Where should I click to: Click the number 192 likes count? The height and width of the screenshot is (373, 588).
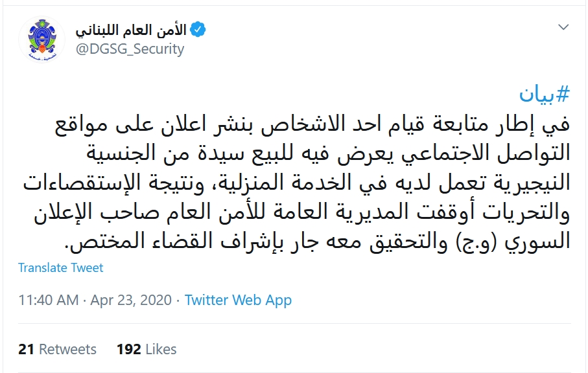click(129, 350)
